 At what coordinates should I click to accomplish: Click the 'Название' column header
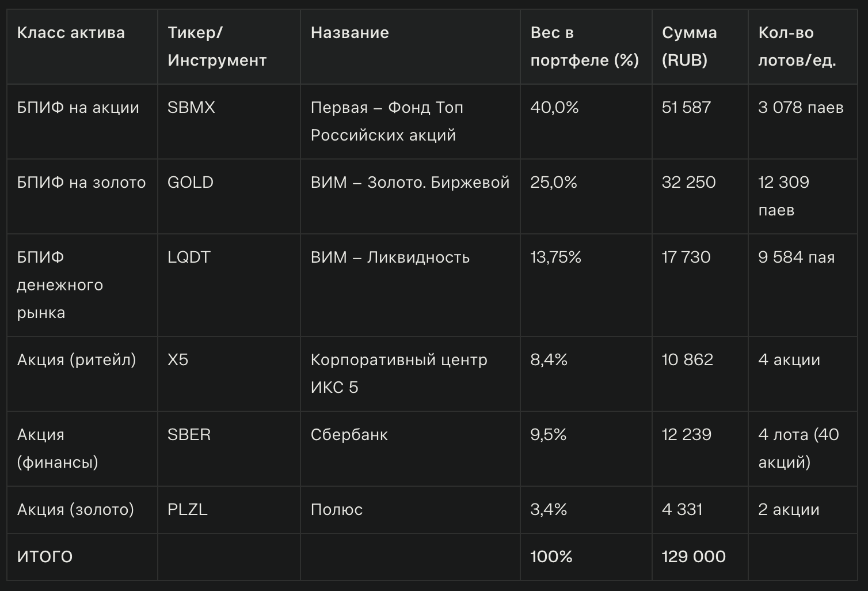(x=350, y=33)
